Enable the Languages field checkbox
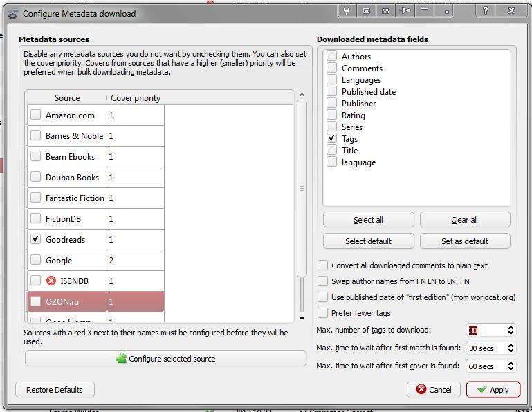 [332, 79]
